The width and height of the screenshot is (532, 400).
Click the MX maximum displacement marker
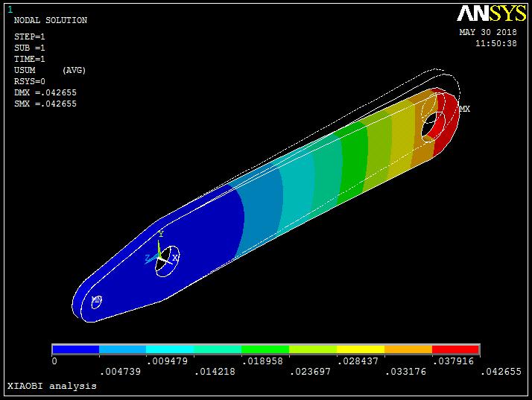tap(464, 109)
